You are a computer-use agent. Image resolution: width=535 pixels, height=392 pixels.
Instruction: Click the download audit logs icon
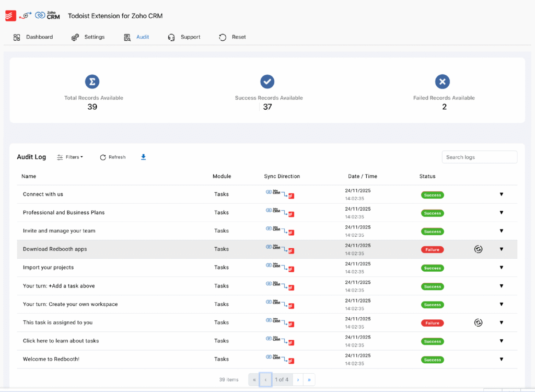pos(143,157)
